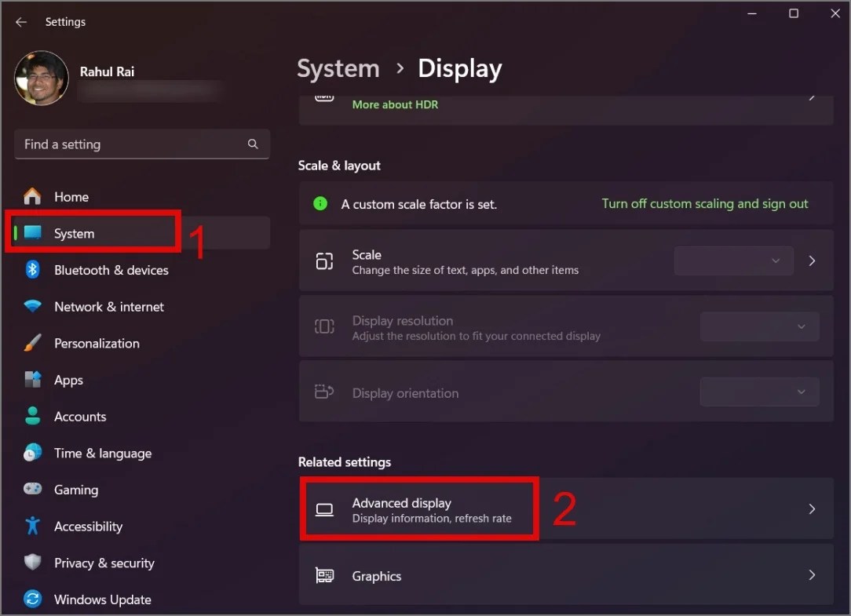
Task: Select the Accounts settings icon
Action: [x=31, y=417]
